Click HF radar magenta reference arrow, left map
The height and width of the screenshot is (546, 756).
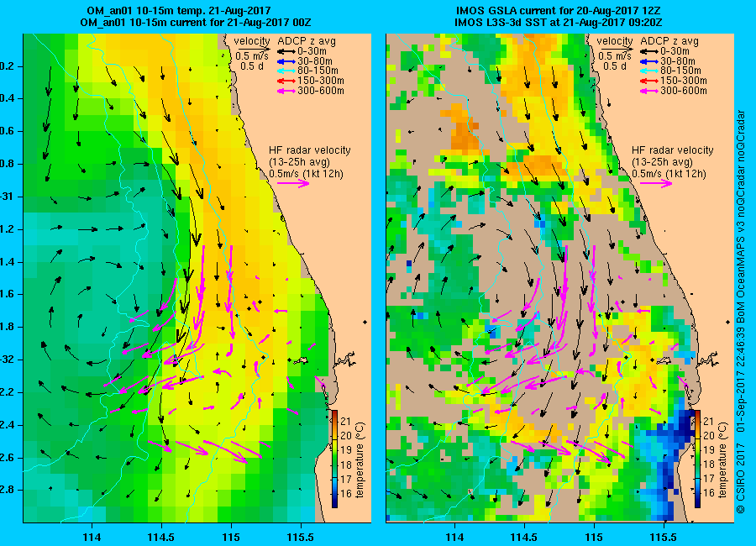(x=293, y=183)
